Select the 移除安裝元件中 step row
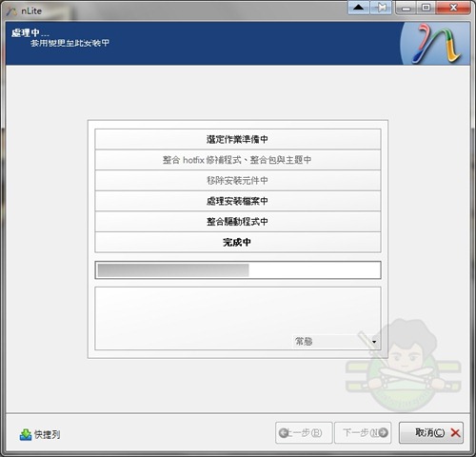Viewport: 476px width, 457px height. (238, 181)
